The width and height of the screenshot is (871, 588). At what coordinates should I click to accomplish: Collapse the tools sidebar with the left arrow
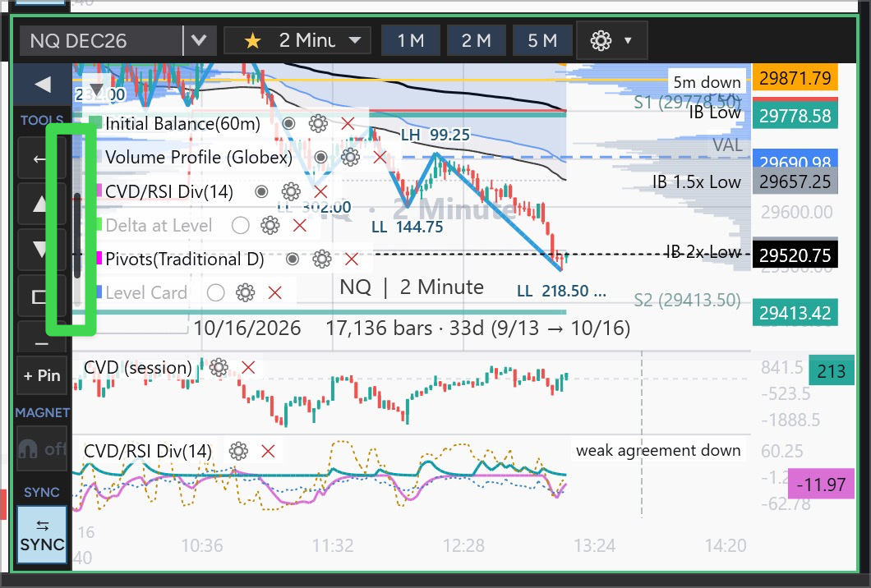pyautogui.click(x=42, y=85)
